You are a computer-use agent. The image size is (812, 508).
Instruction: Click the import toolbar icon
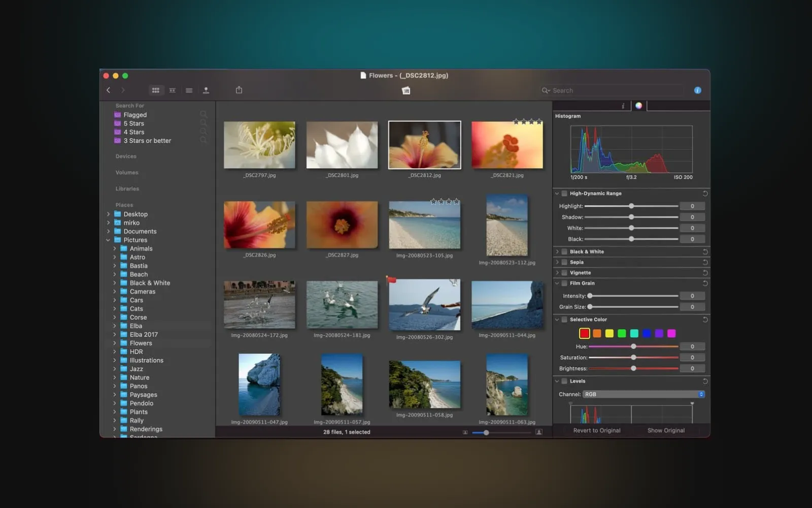[x=206, y=90]
